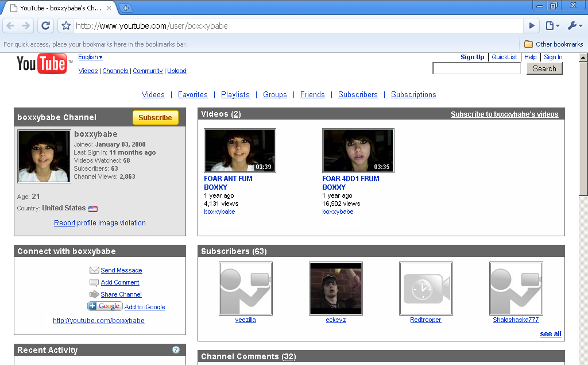Open the English language dropdown
The image size is (588, 365).
pos(90,57)
